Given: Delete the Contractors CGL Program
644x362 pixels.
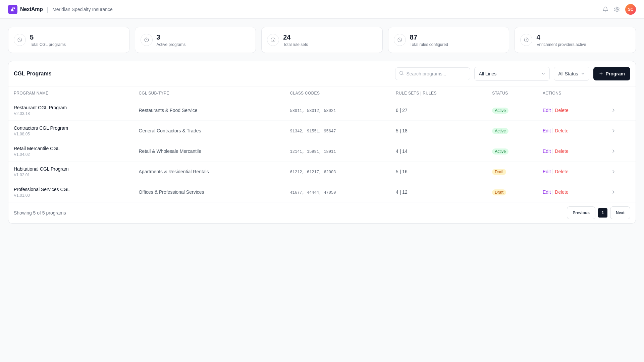Looking at the screenshot, I should tap(561, 131).
